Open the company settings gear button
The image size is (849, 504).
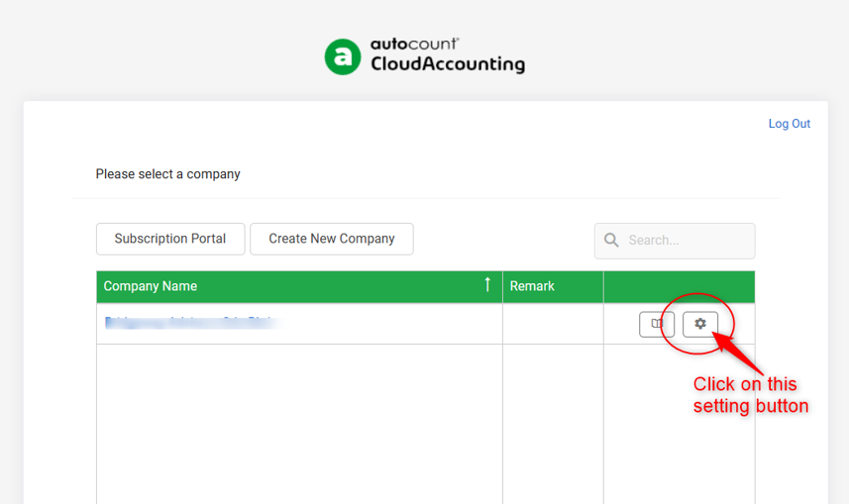(700, 324)
